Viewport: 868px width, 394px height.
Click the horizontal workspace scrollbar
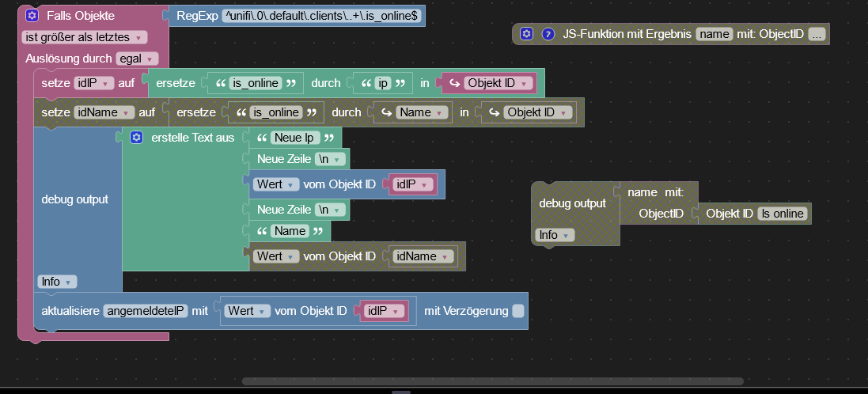[493, 381]
